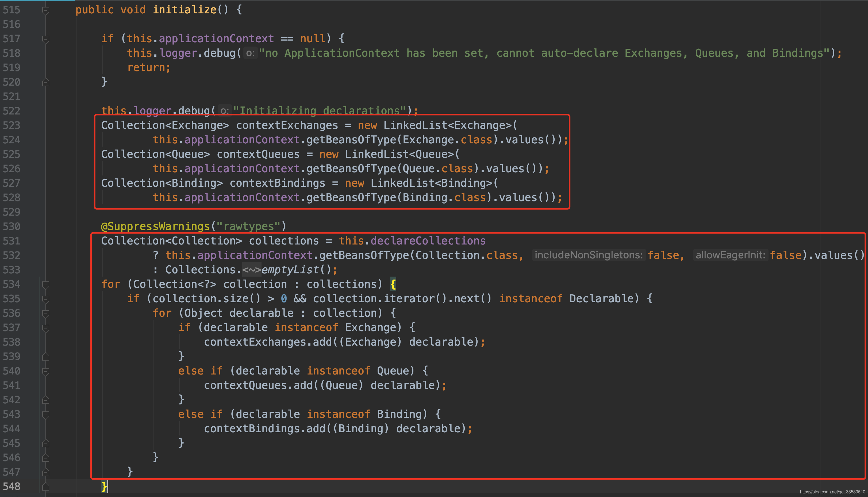Collapse the inner for Object declarable loop

click(46, 314)
